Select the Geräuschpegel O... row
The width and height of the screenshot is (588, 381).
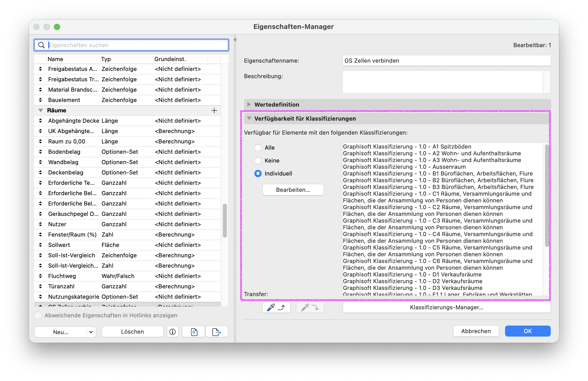127,214
